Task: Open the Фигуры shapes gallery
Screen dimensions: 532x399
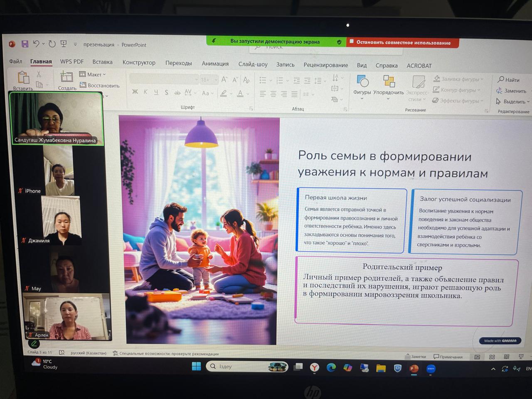Action: pos(362,85)
